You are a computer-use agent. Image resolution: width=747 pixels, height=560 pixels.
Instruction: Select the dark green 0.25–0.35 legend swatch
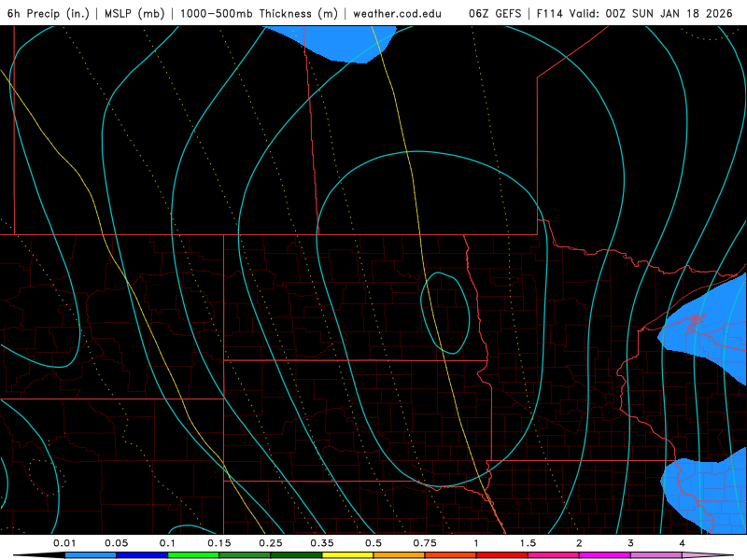(x=296, y=555)
